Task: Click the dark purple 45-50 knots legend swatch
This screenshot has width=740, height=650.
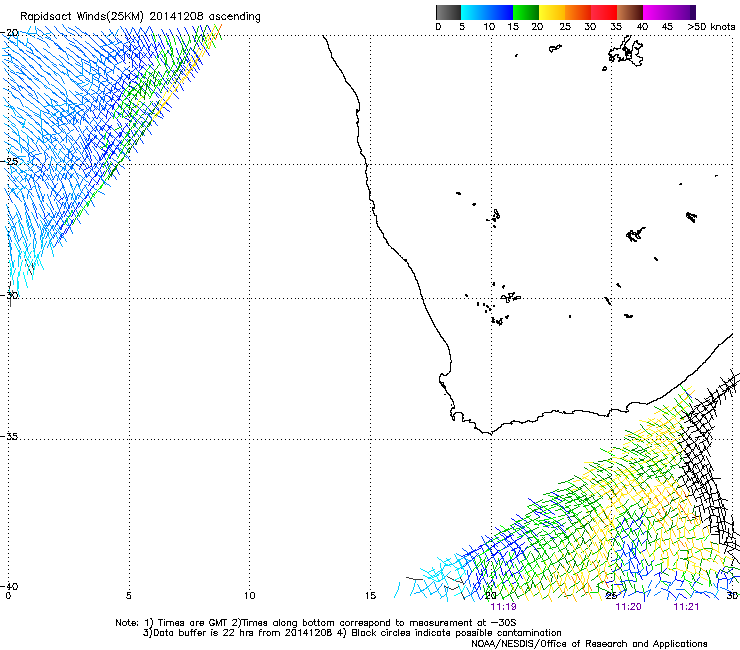Action: [682, 12]
